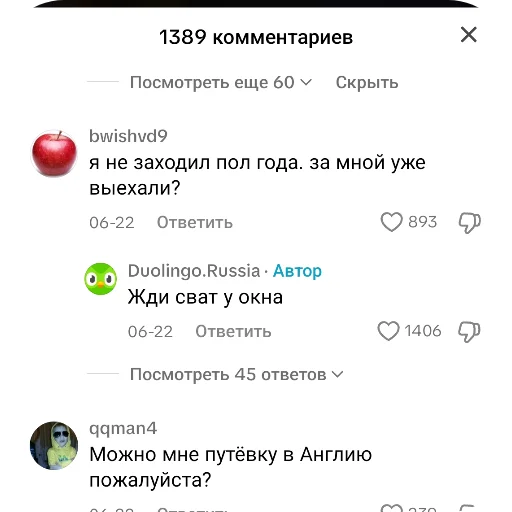Dislike bwishvd9's comment with thumbs-down icon
This screenshot has width=512, height=512.
(x=470, y=223)
